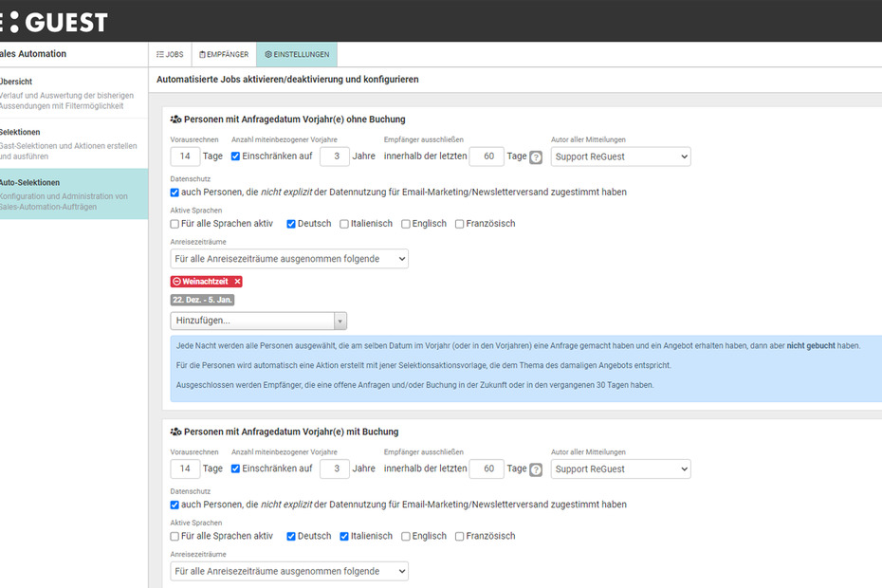Open the 'Hinzufügen...' combo box
Viewport: 882px width, 588px height.
coord(258,321)
